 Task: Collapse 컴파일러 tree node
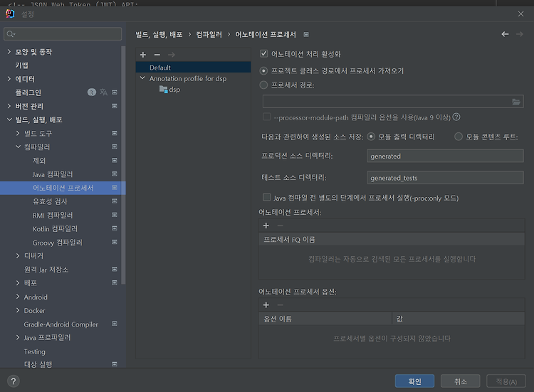pyautogui.click(x=18, y=147)
